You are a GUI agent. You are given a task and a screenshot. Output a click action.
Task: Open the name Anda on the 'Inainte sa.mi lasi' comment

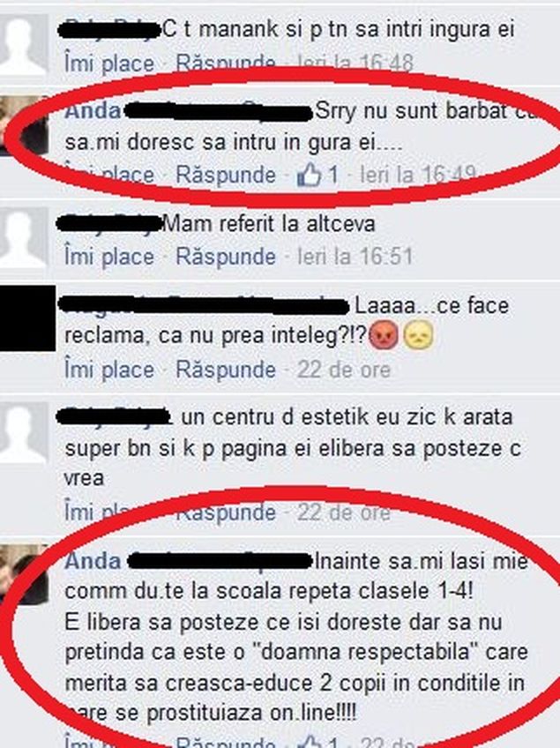coord(93,561)
